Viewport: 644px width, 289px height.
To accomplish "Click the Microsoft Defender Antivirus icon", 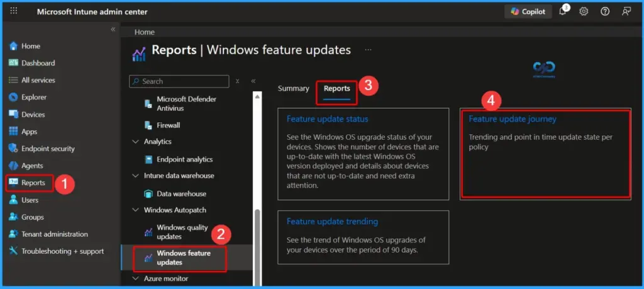I will pos(148,104).
